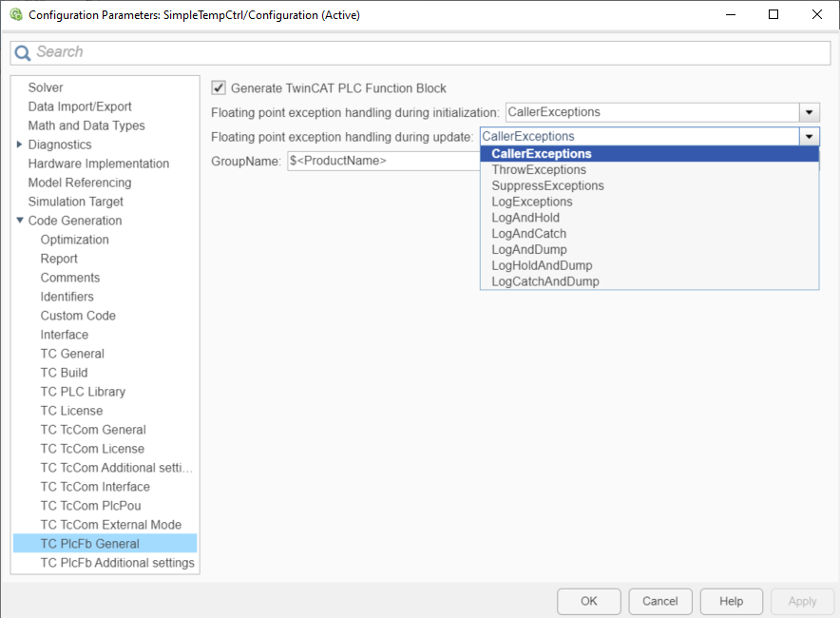Pick LogExceptions option

pos(649,202)
